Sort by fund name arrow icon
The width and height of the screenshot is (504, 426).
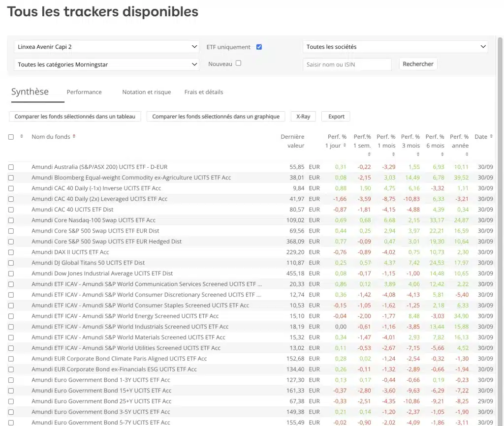[74, 136]
